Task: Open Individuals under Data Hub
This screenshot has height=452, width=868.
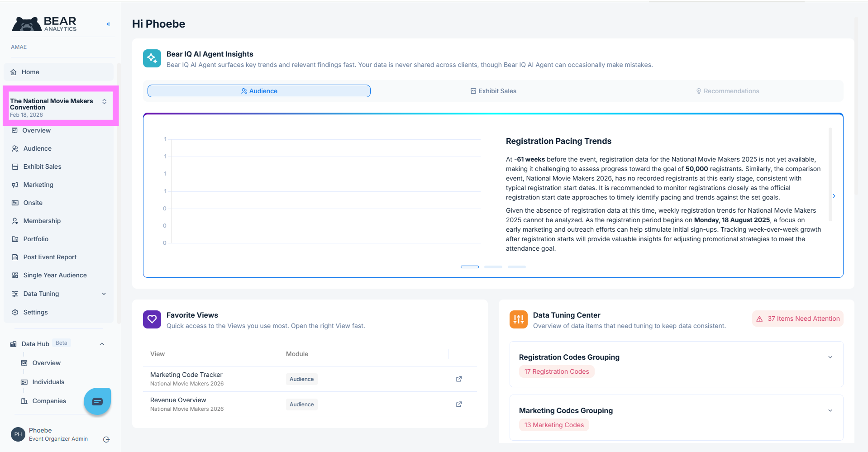Action: pyautogui.click(x=48, y=382)
